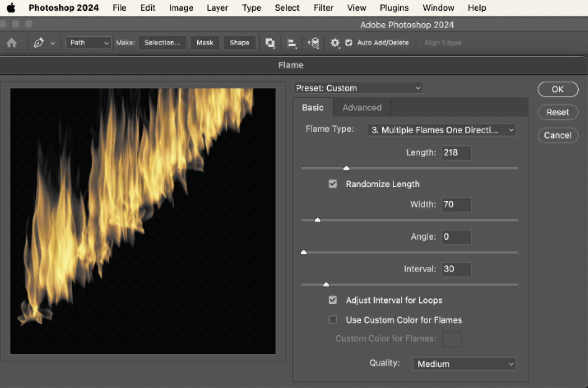Click the Angle slider handle
588x388 pixels.
click(x=304, y=252)
